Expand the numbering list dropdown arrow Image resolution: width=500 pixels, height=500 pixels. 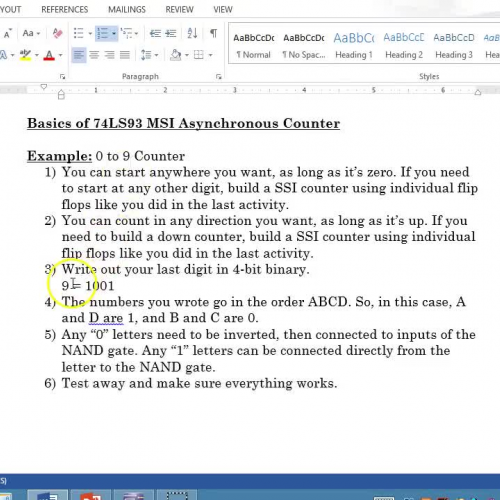(x=114, y=34)
